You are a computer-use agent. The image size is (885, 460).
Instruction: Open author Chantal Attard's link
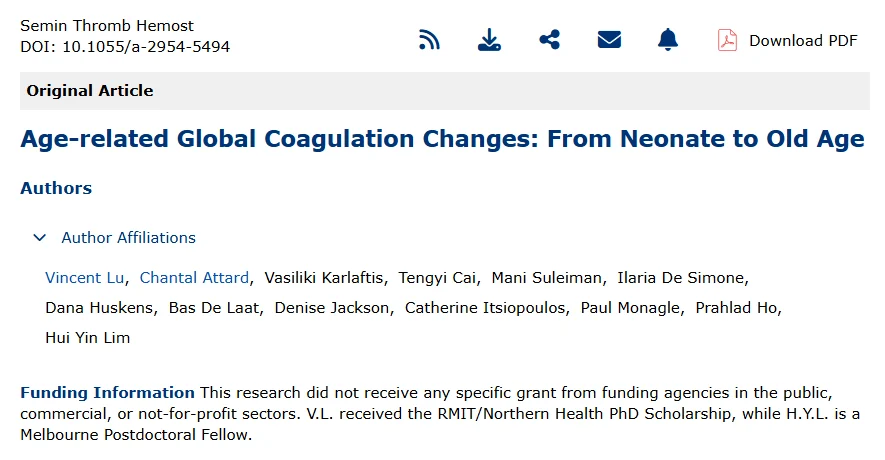pyautogui.click(x=194, y=278)
